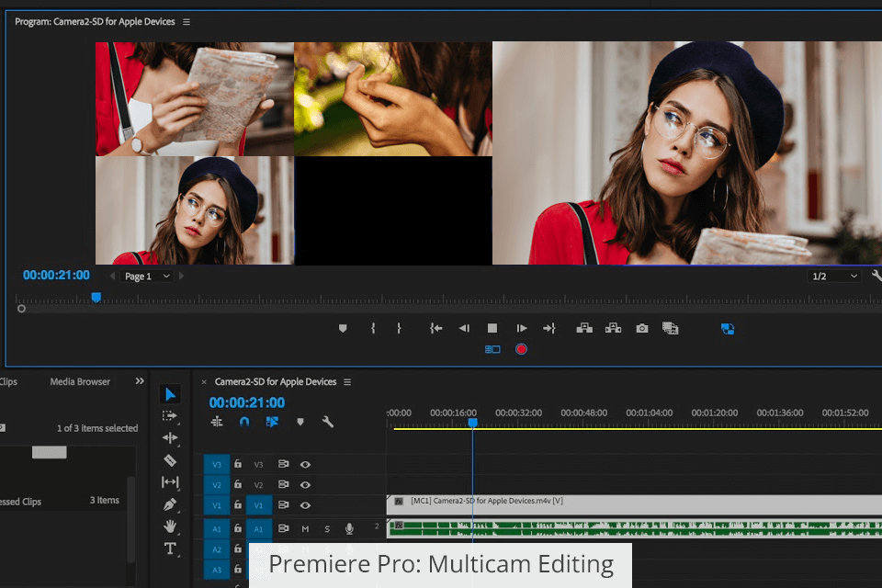Image resolution: width=882 pixels, height=588 pixels.
Task: Add a marker in the timeline
Action: [300, 422]
